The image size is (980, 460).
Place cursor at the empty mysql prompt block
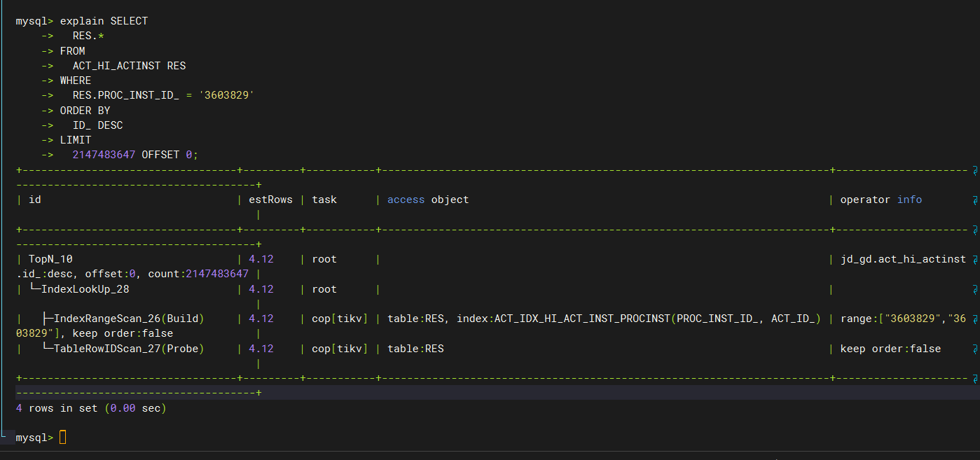pos(63,438)
